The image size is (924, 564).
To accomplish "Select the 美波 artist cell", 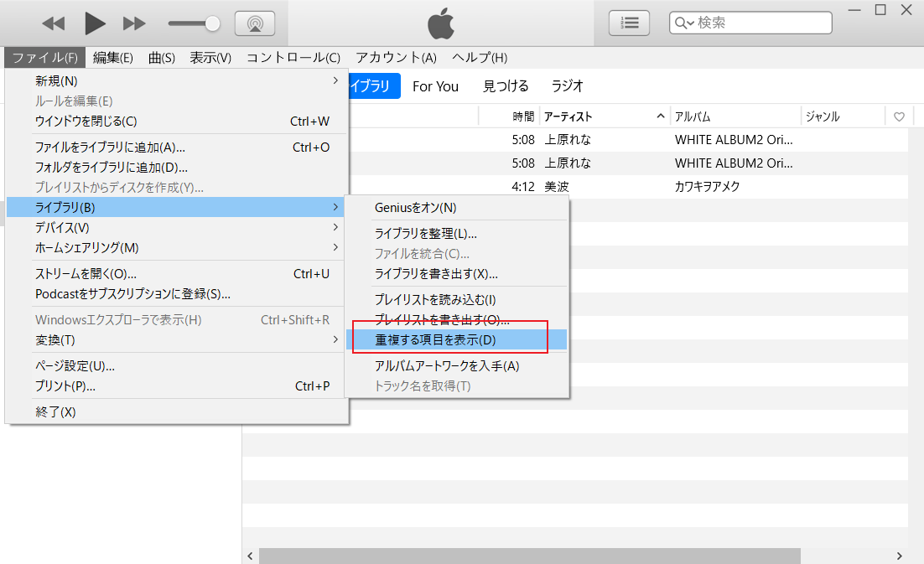I will pyautogui.click(x=557, y=187).
